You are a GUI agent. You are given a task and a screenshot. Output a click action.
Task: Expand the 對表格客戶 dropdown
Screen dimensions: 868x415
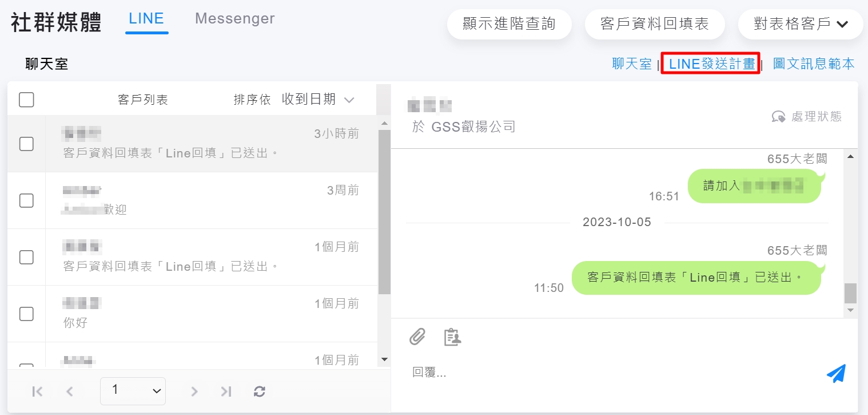800,24
